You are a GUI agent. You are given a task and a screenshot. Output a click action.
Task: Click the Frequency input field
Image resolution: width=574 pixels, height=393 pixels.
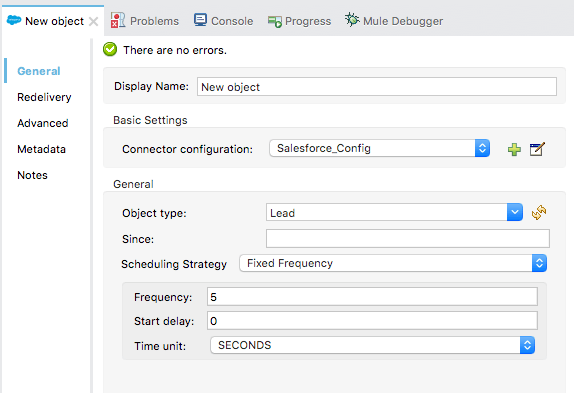(372, 296)
